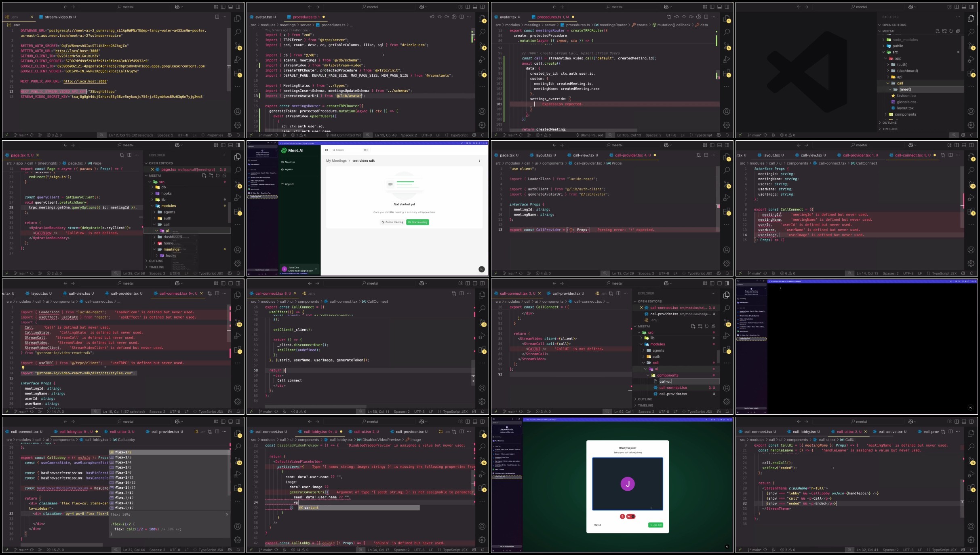Toggle microphone in the Ready to join dialog
Image resolution: width=980 pixels, height=555 pixels.
coord(622,517)
